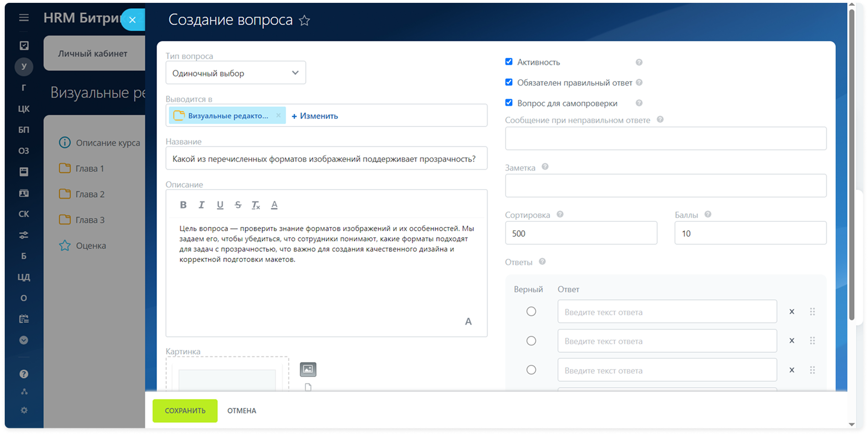Remove the Визуальные редакто... tag
The width and height of the screenshot is (868, 435).
pos(278,116)
